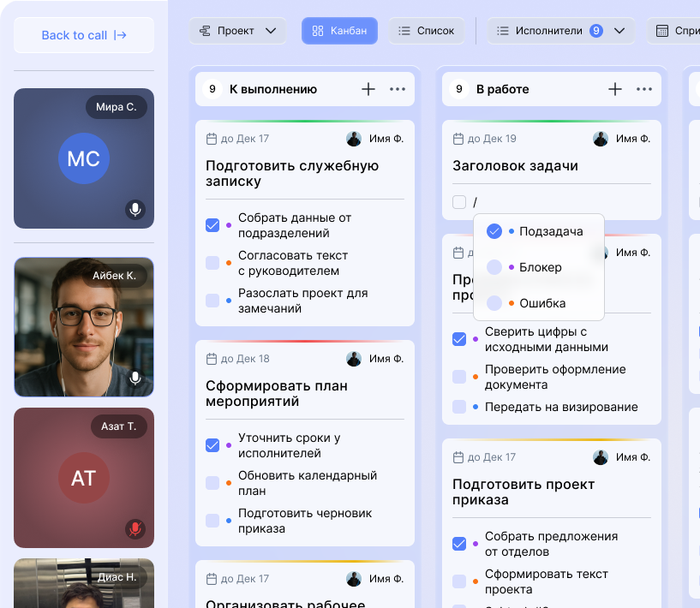Switch to Список view tab
This screenshot has width=700, height=608.
pos(427,31)
